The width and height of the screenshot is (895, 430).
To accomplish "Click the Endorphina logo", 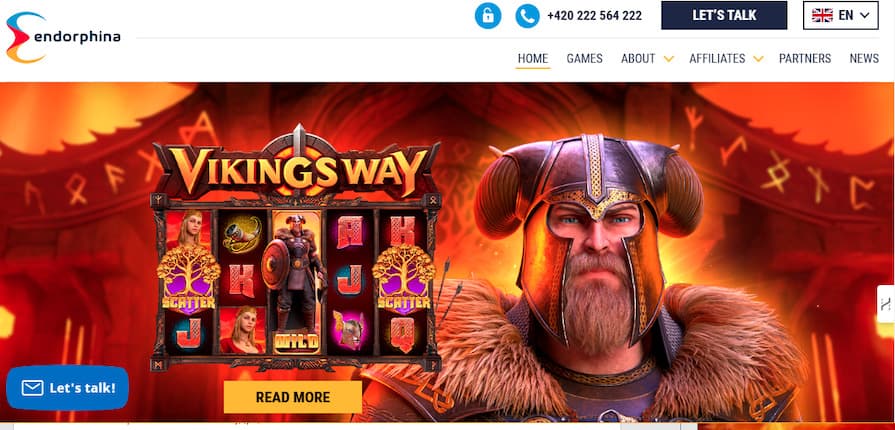I will tap(63, 37).
